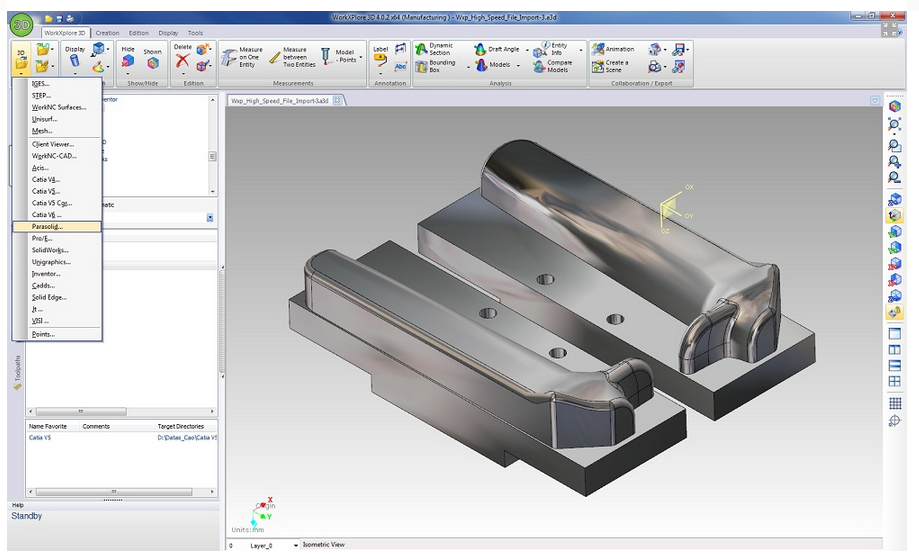Open the Isometric View dropdown in status bar
The height and width of the screenshot is (559, 919).
tap(296, 545)
